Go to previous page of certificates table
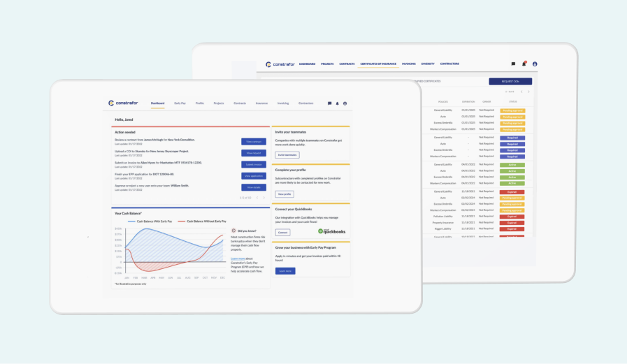627x364 pixels. click(x=521, y=92)
